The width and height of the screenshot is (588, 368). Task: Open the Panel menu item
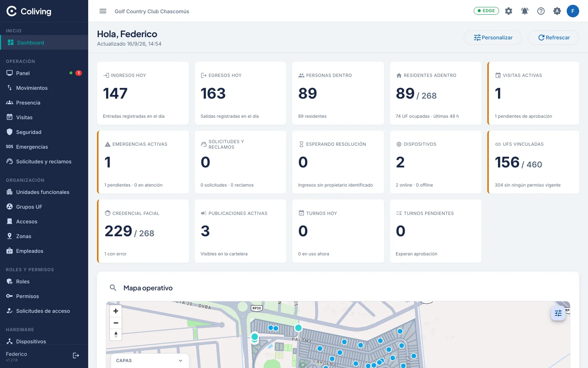pyautogui.click(x=44, y=73)
